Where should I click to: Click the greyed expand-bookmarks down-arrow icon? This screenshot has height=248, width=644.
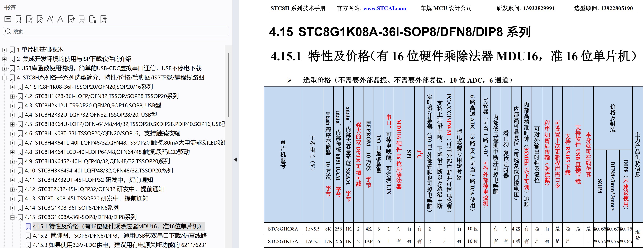(82, 19)
